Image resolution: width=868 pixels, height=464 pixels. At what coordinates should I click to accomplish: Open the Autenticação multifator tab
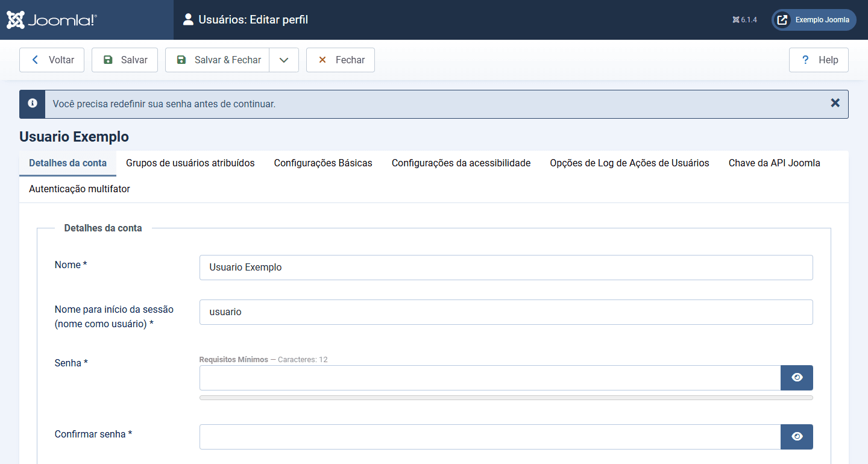[x=80, y=189]
